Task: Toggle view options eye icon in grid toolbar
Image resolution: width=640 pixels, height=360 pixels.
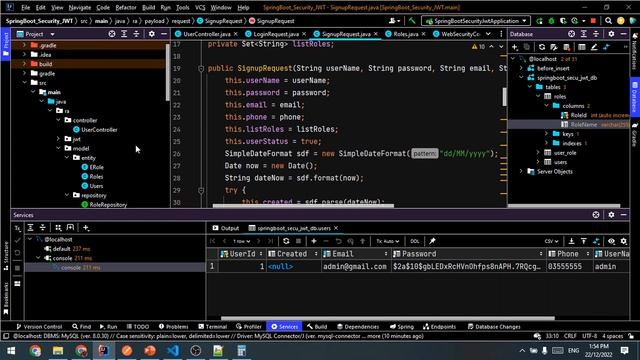Action: coord(611,241)
